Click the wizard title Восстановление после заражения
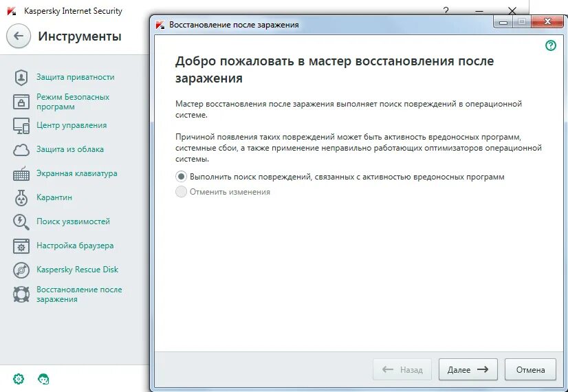 [234, 25]
